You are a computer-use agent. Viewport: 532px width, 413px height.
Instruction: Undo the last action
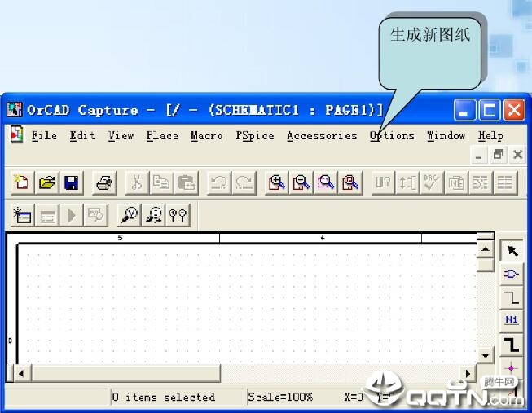pos(219,183)
